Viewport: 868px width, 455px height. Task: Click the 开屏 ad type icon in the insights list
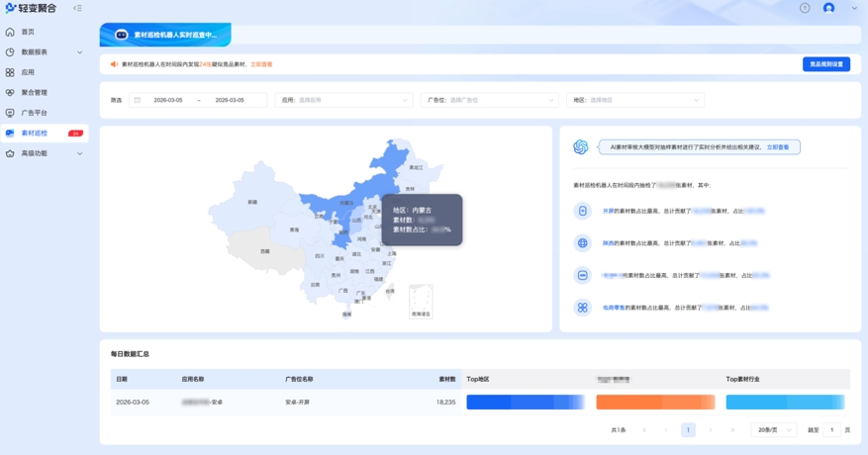click(x=583, y=211)
